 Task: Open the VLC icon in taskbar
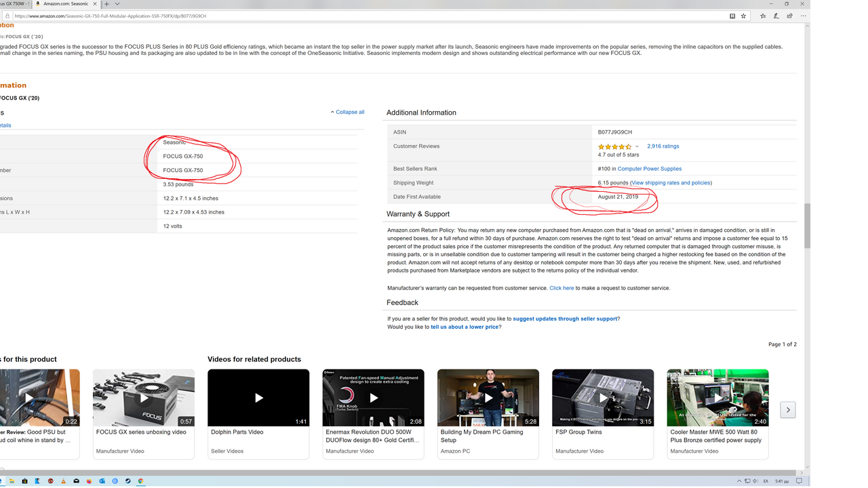tap(63, 481)
